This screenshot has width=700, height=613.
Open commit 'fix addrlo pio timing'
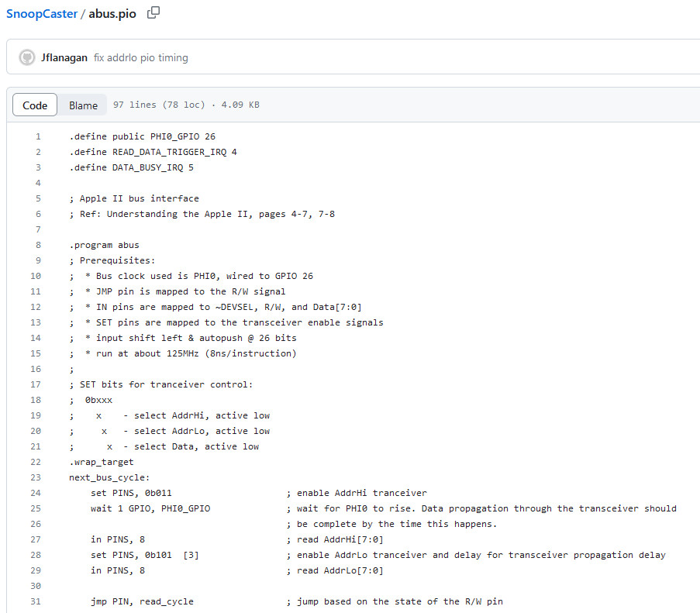(140, 57)
